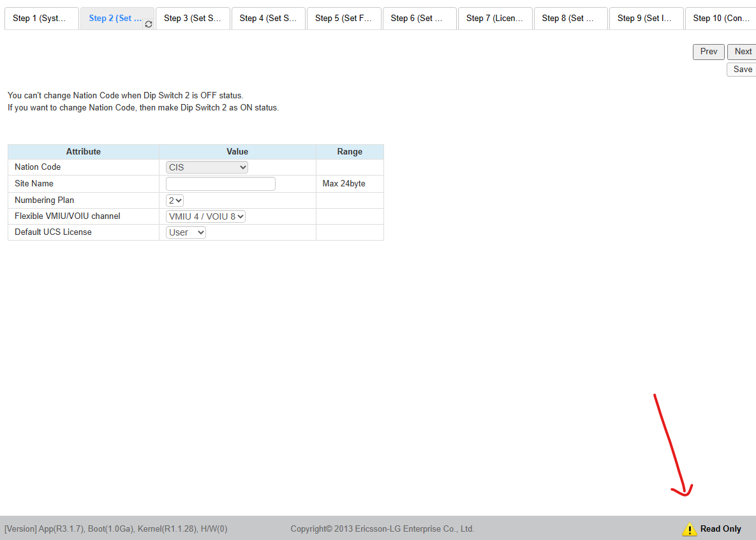Screen dimensions: 756x540
Task: Click the yellow warning triangle icon
Action: pyautogui.click(x=689, y=529)
